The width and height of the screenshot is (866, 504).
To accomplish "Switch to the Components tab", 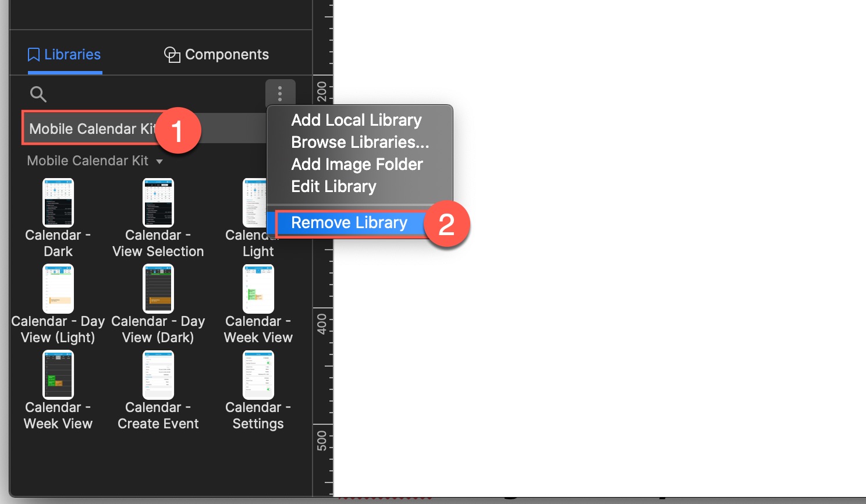I will [x=216, y=54].
